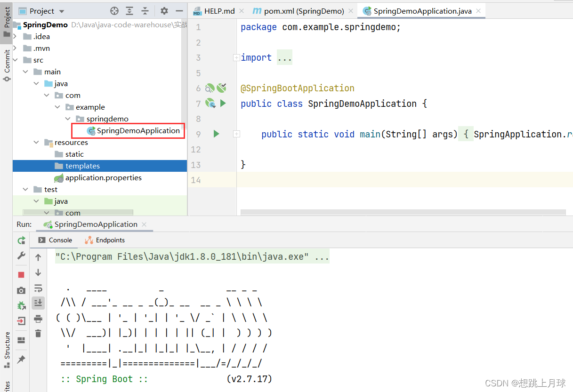Open run configuration wrench icon
573x392 pixels.
click(21, 256)
